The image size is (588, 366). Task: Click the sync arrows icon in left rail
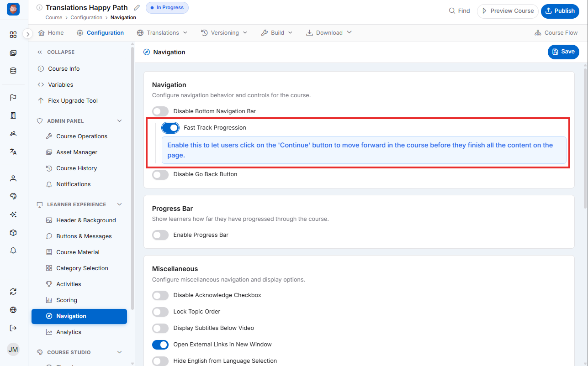[13, 292]
